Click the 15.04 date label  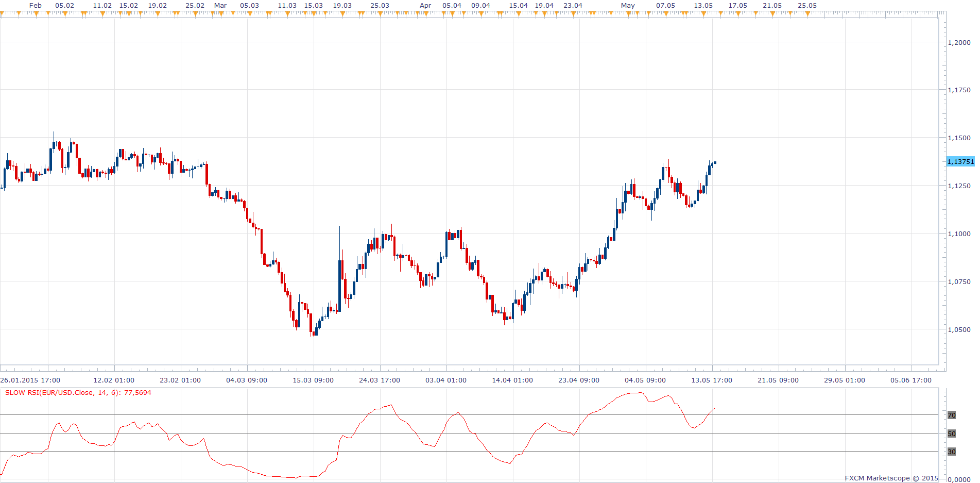[519, 5]
